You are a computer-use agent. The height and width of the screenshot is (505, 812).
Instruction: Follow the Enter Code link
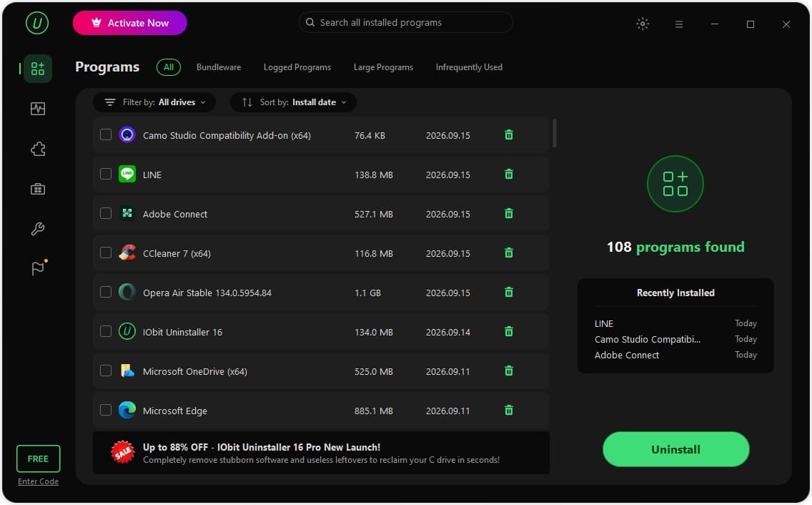39,481
